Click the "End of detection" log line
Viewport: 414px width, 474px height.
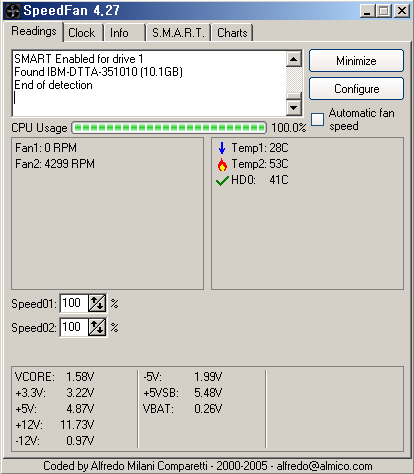[x=53, y=85]
